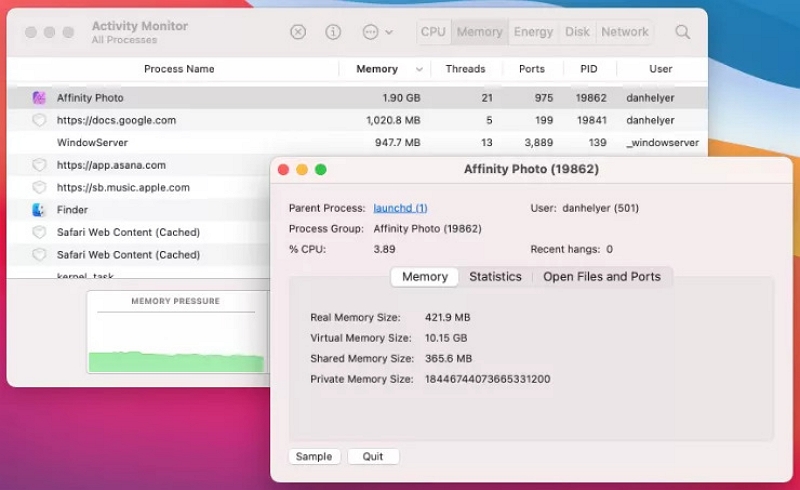This screenshot has width=800, height=490.
Task: Open the Open Files and Ports tab
Action: [x=602, y=277]
